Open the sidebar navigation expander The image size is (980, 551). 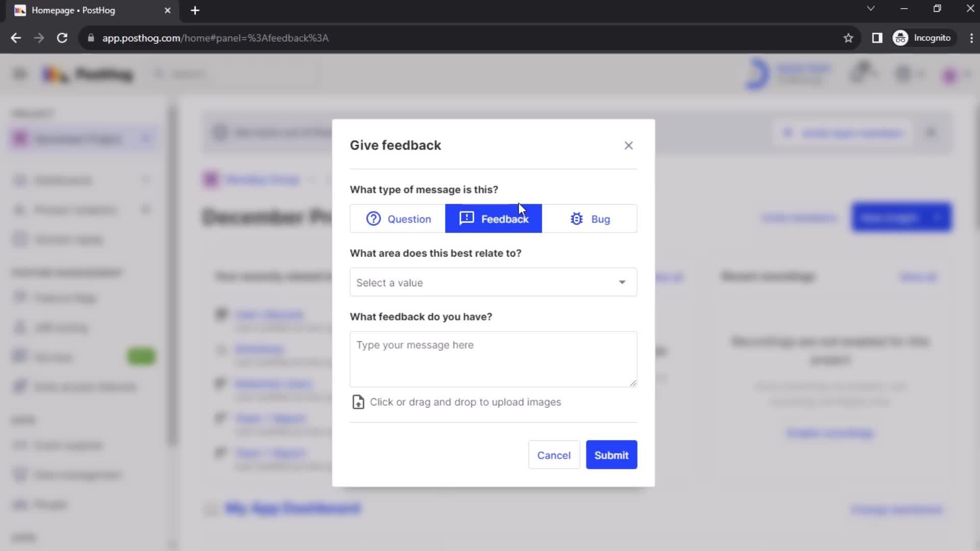click(19, 74)
